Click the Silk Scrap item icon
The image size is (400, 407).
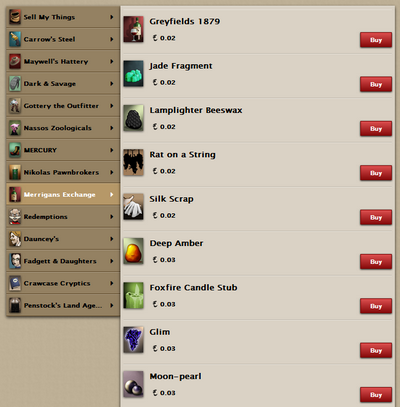click(x=133, y=207)
